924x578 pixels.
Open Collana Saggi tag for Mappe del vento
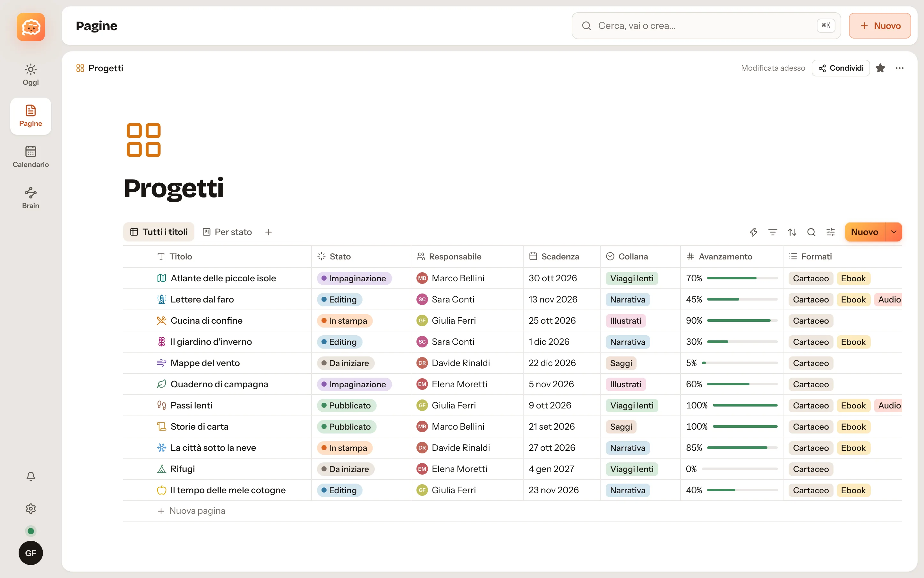(x=621, y=363)
